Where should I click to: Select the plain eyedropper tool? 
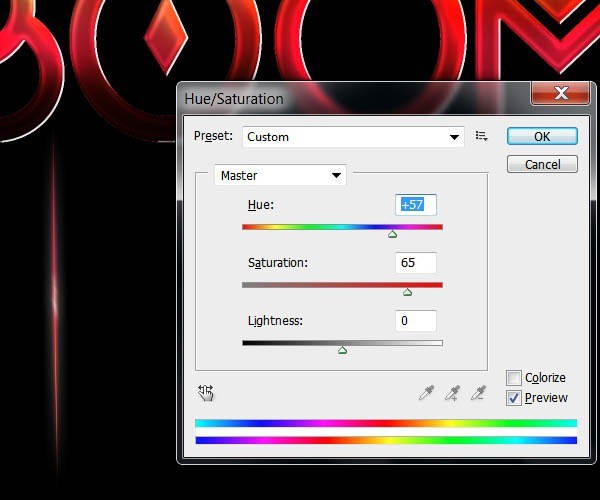[427, 393]
